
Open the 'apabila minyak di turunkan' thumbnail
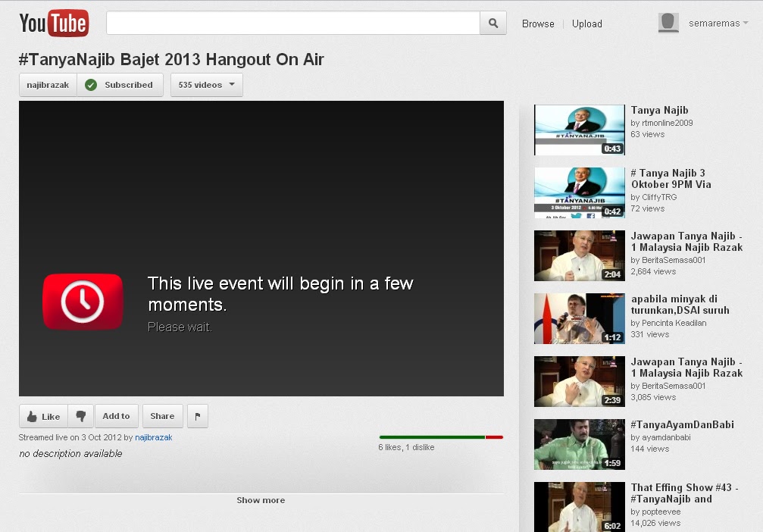point(580,318)
